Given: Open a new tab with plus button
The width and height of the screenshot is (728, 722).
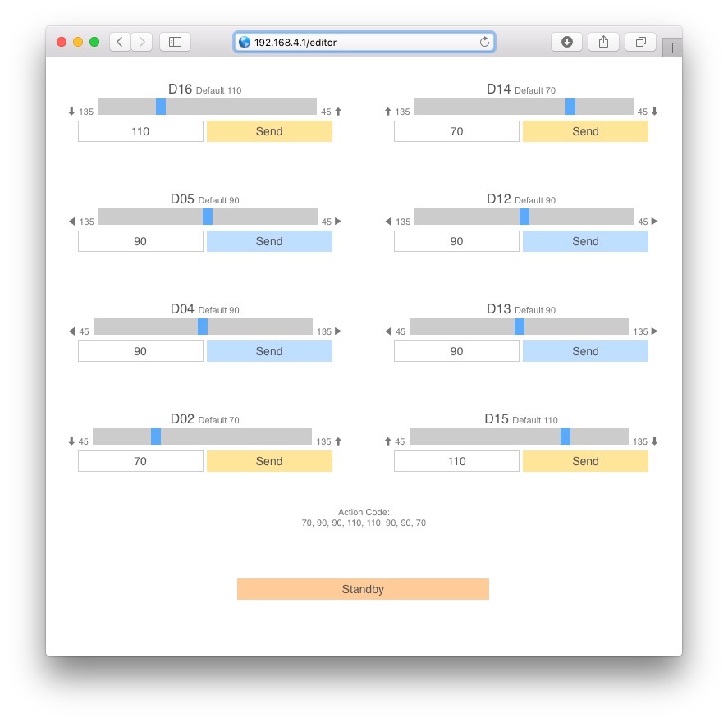Looking at the screenshot, I should pos(672,48).
